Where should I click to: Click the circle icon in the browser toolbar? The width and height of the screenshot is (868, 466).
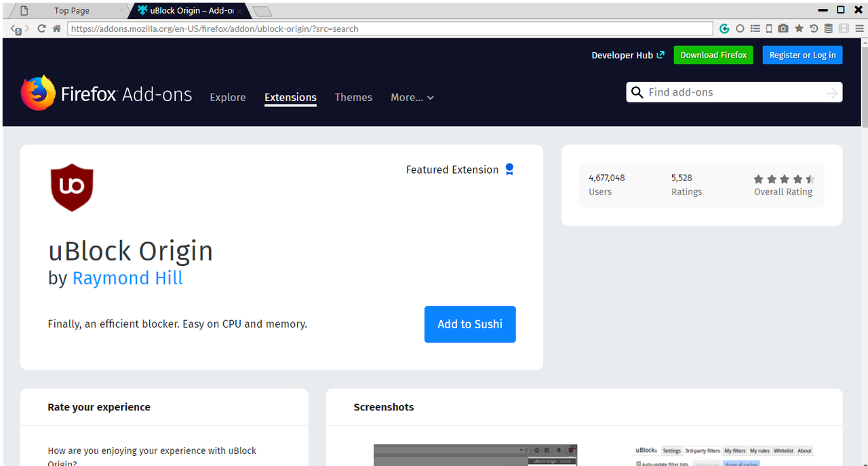click(x=740, y=28)
